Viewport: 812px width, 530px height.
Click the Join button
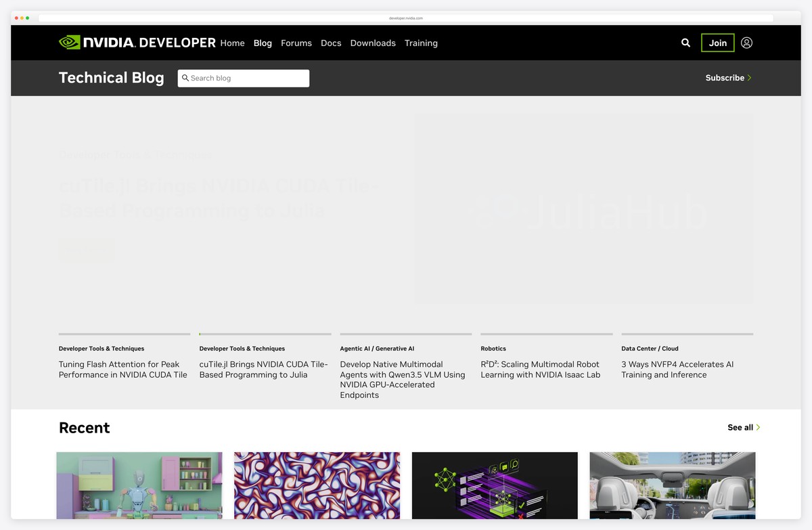717,42
